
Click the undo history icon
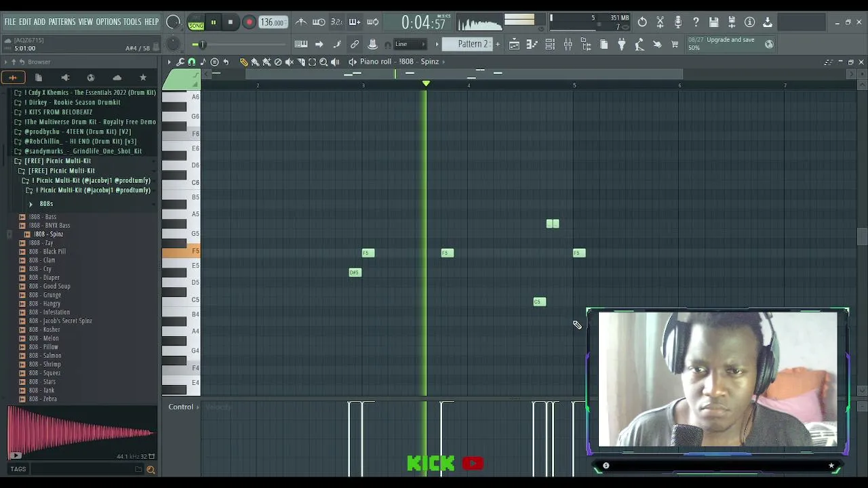[642, 22]
